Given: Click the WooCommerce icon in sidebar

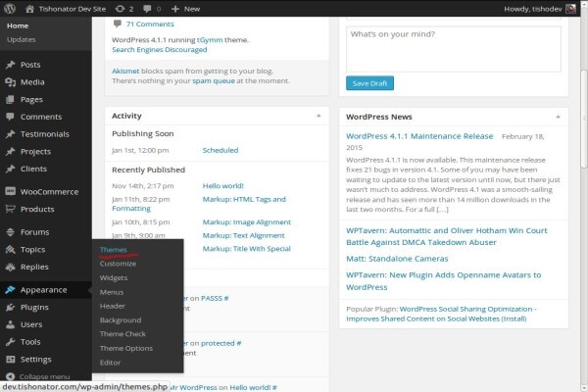Looking at the screenshot, I should click(10, 191).
